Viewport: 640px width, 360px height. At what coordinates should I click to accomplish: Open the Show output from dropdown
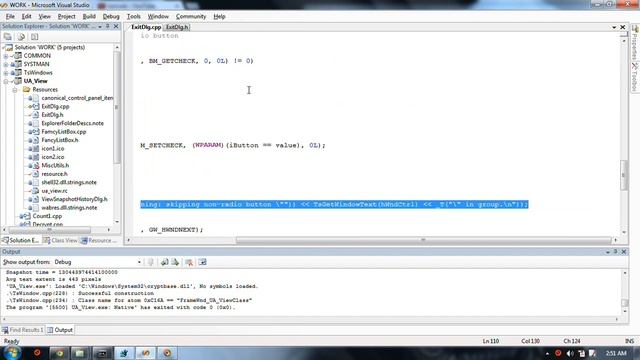pos(139,262)
